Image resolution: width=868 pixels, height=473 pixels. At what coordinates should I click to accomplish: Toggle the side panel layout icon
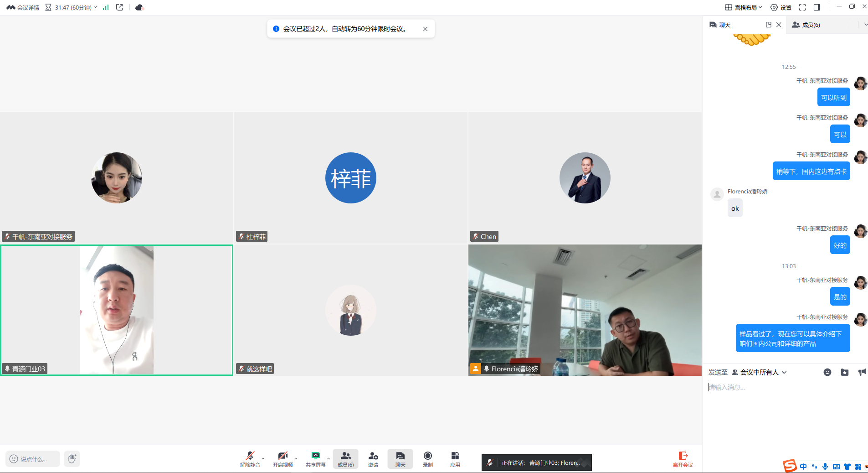click(x=817, y=7)
